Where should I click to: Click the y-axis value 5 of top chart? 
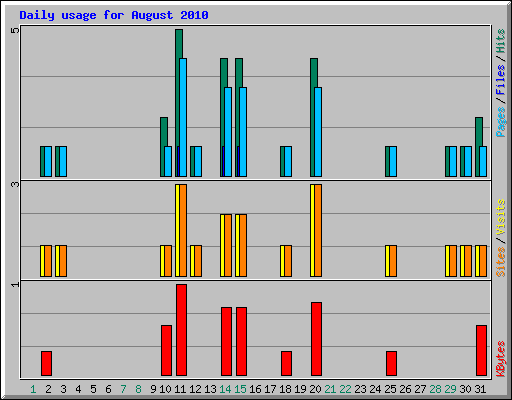pos(15,30)
